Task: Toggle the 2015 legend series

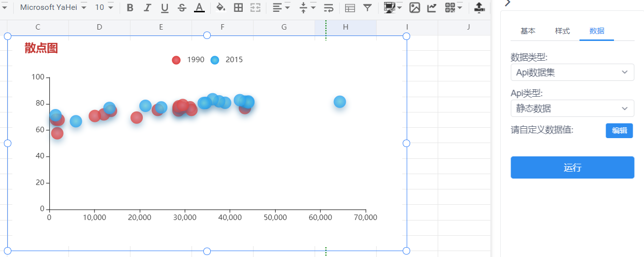Action: tap(226, 60)
